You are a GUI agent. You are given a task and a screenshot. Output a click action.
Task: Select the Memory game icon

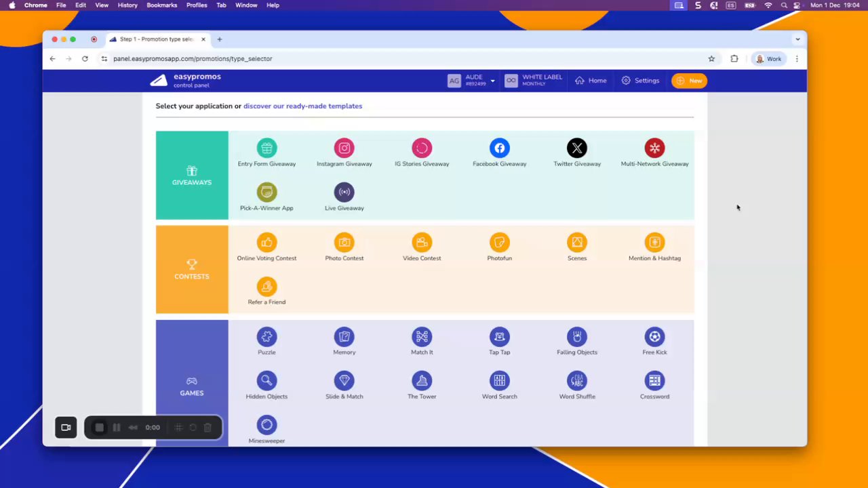(344, 336)
